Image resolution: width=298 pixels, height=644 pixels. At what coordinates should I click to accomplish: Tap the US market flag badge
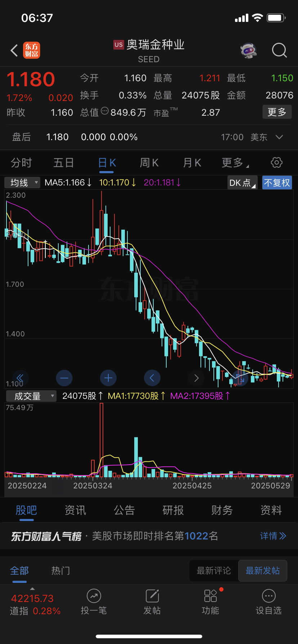pyautogui.click(x=119, y=45)
